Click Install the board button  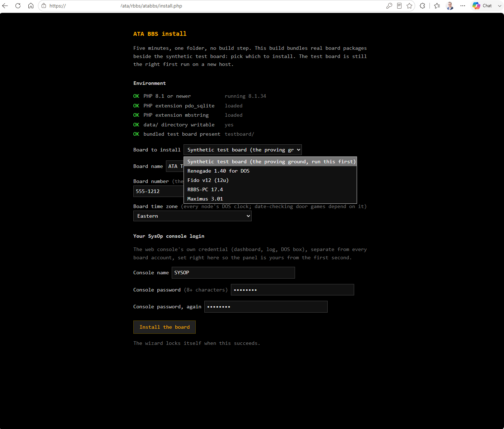pos(165,327)
